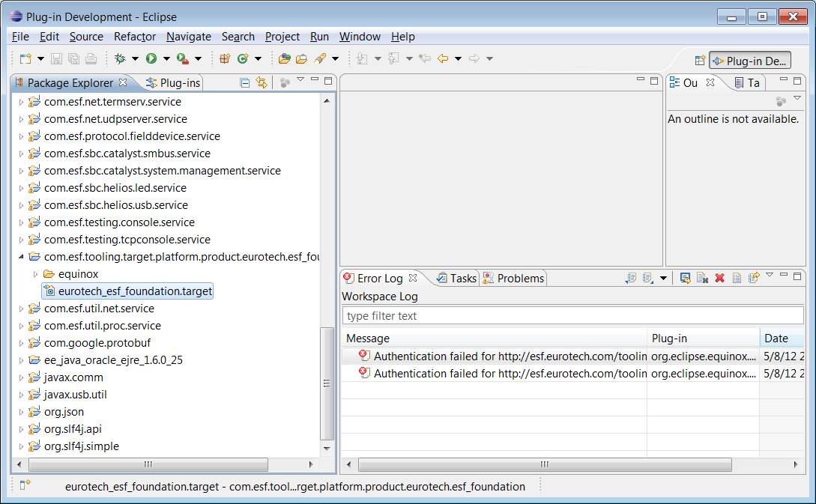Click the monitor Activate on new events icon
Screen dimensions: 816x504
685,278
